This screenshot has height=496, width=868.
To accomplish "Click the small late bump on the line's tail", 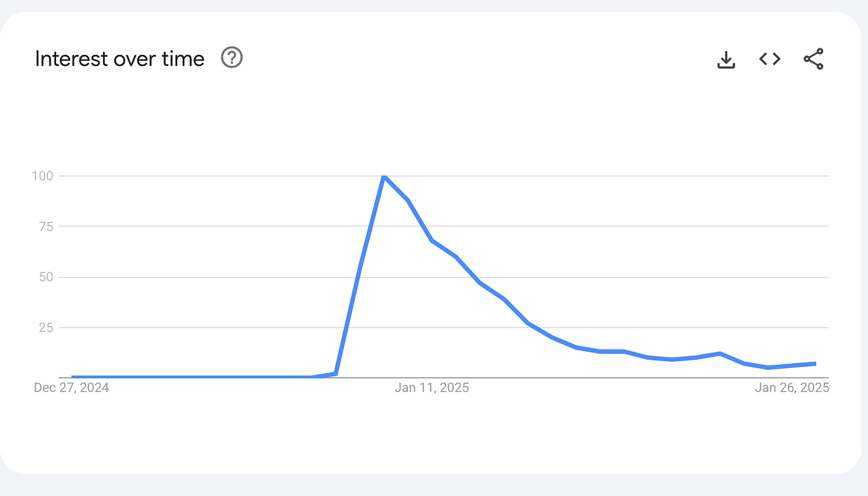I will coord(720,354).
